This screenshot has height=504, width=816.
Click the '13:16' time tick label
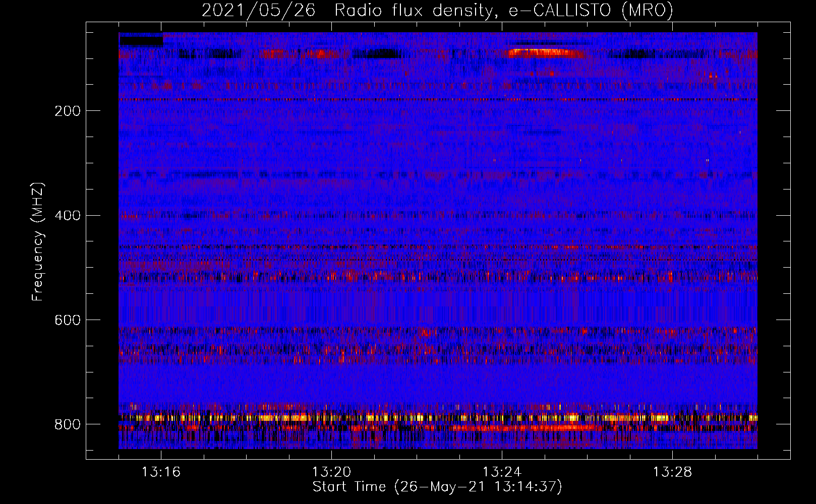161,472
